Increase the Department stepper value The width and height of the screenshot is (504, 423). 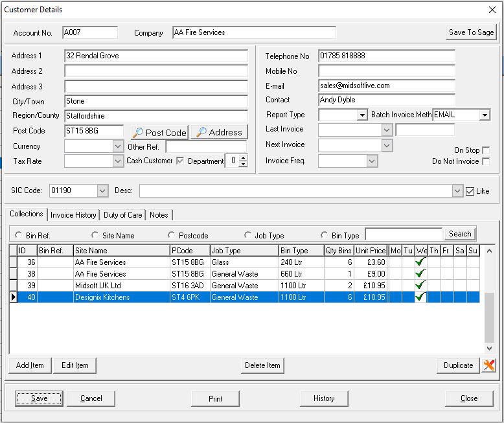click(x=244, y=157)
